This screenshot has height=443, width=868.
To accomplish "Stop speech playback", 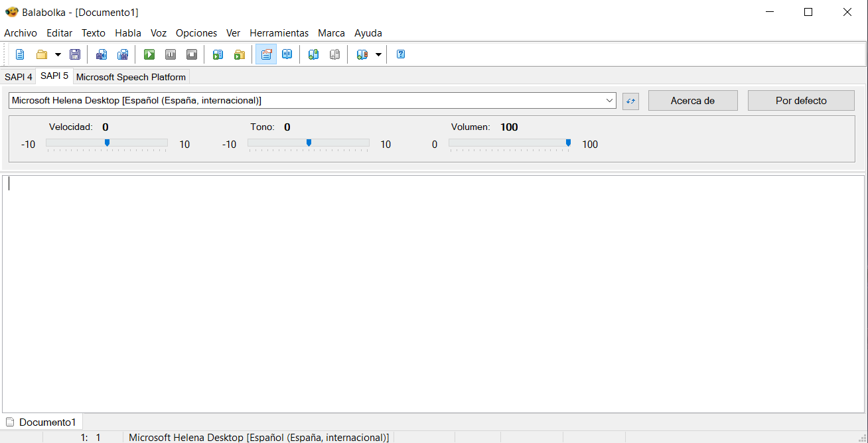I will tap(192, 54).
